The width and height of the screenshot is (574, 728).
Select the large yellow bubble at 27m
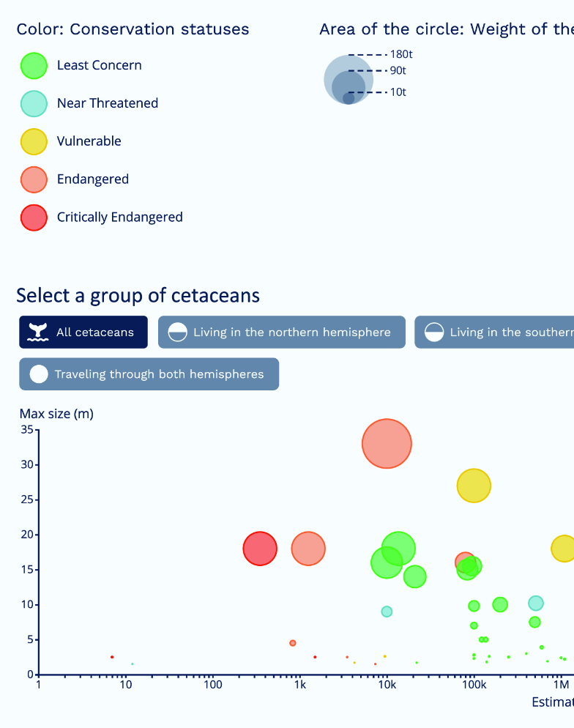pyautogui.click(x=474, y=485)
